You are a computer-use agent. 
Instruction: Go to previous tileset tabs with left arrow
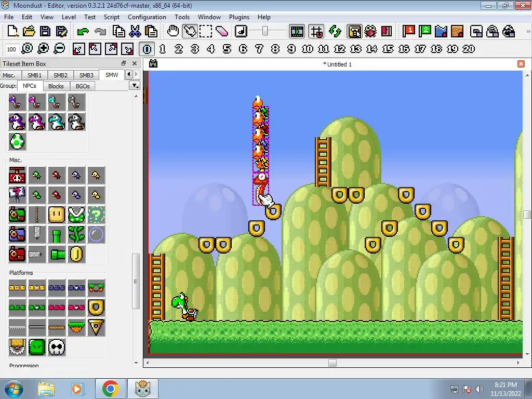(129, 74)
